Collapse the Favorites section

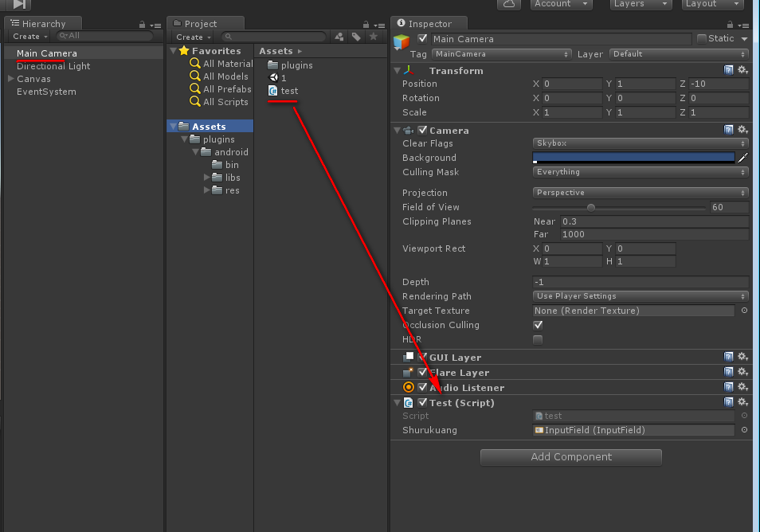(173, 51)
